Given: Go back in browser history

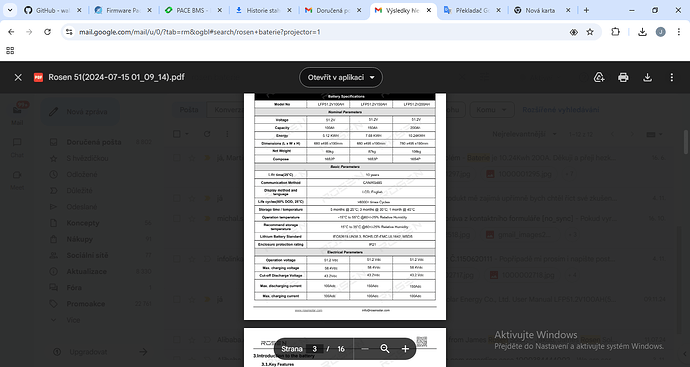Looking at the screenshot, I should pos(11,32).
